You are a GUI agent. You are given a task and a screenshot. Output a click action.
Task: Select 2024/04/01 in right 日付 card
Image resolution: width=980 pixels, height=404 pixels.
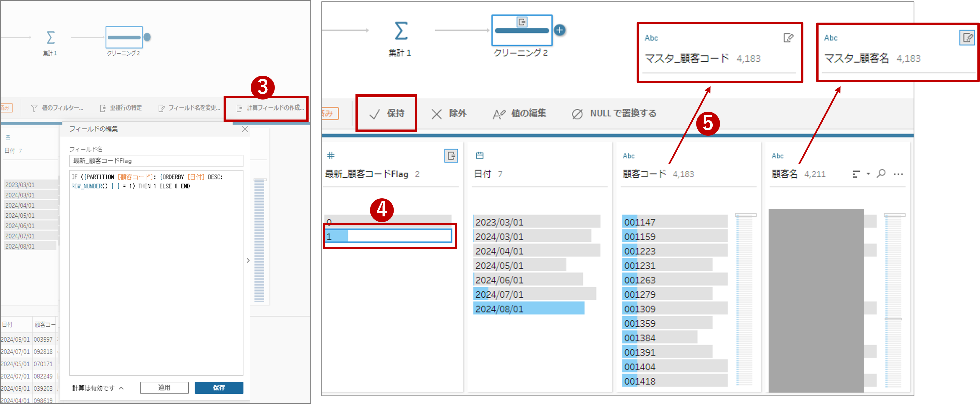(x=537, y=251)
